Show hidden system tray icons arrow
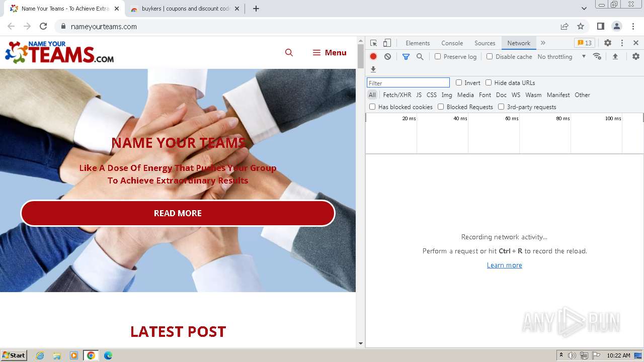Screen dimensions: 644x362 coord(561,355)
